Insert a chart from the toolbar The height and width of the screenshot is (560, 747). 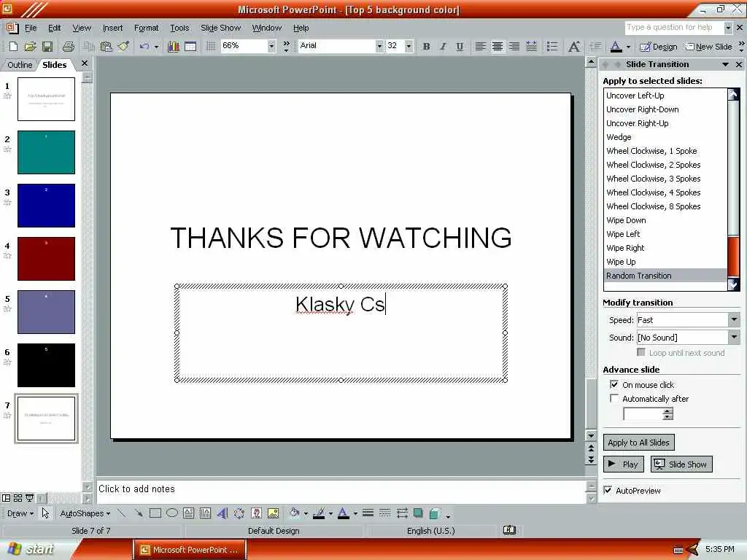tap(174, 46)
